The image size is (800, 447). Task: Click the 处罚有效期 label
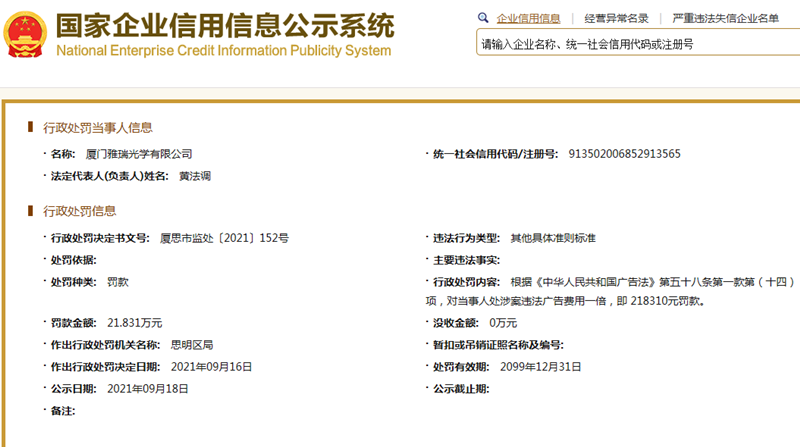[461, 367]
